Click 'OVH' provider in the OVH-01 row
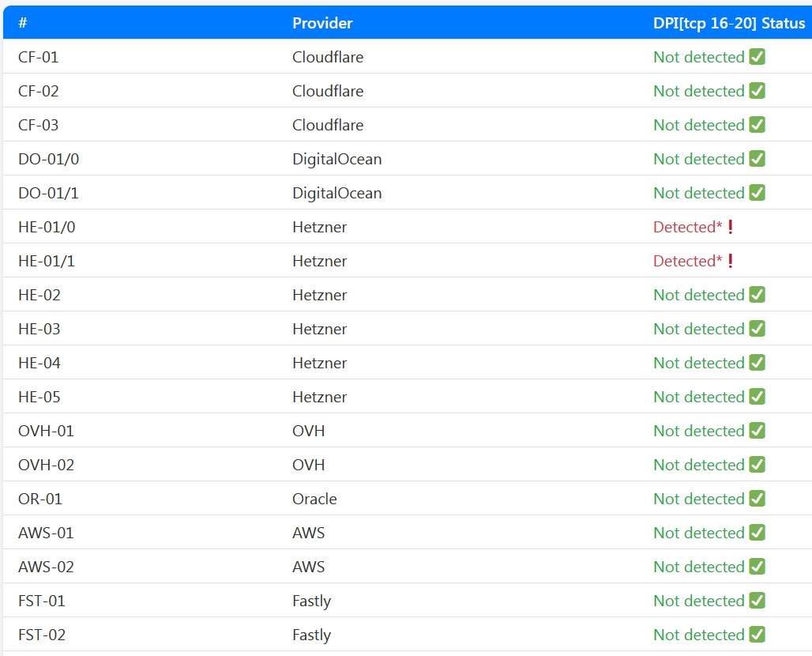The width and height of the screenshot is (812, 656). coord(309,431)
